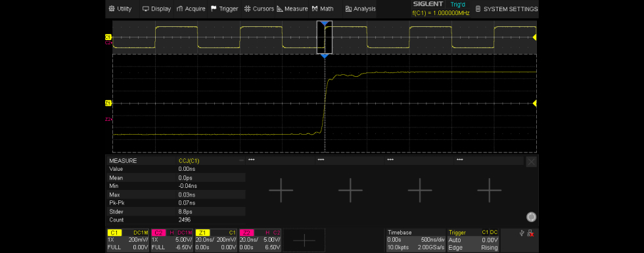This screenshot has height=253, width=644.
Task: Add measurement in second empty plus slot
Action: (350, 190)
